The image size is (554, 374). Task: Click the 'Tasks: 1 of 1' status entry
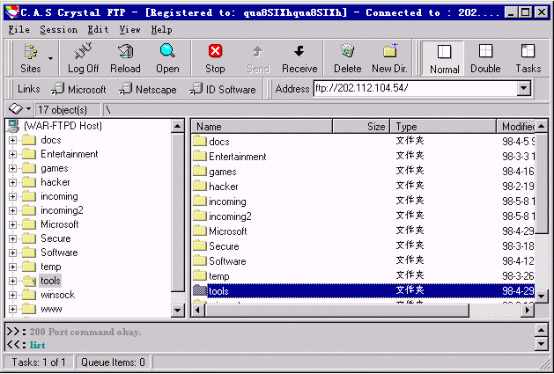[x=38, y=362]
